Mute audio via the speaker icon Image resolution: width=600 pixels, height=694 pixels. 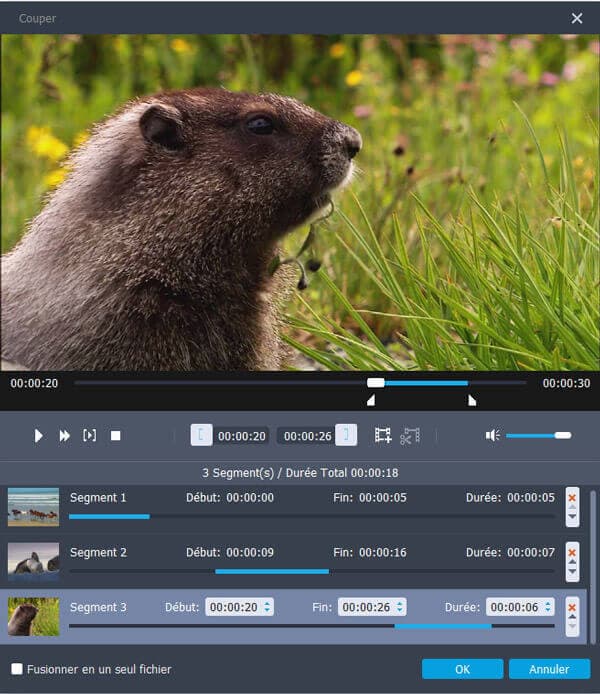(x=492, y=436)
